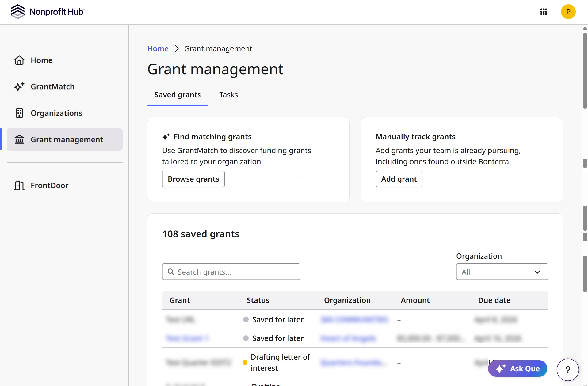Open the Ask Que assistant
Viewport: 588px width, 386px height.
tap(517, 369)
